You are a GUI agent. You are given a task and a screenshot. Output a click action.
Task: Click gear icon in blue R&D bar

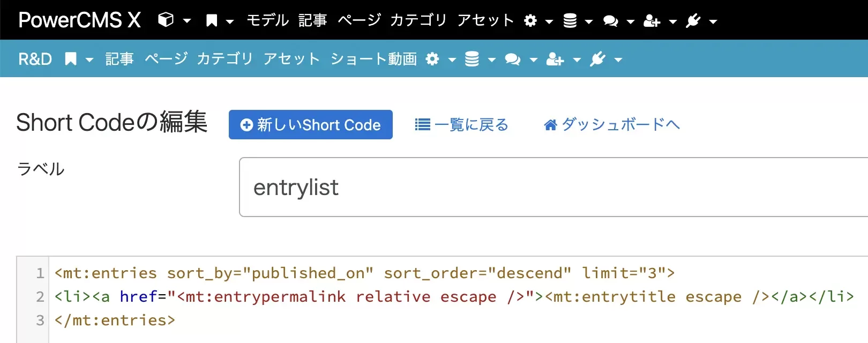tap(432, 59)
